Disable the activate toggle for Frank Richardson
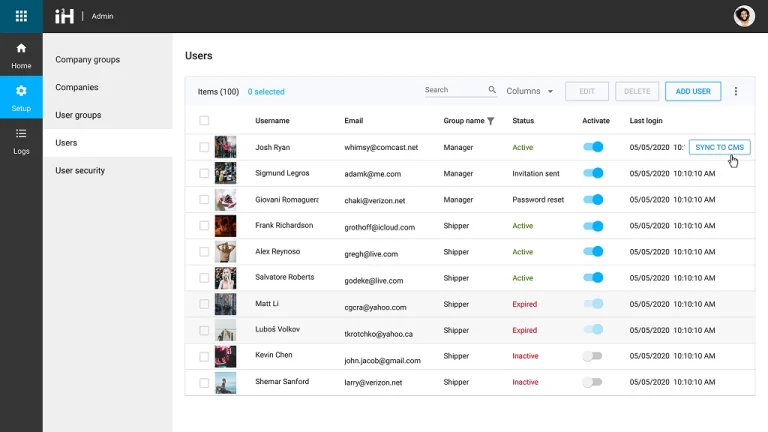768x432 pixels. pyautogui.click(x=593, y=226)
